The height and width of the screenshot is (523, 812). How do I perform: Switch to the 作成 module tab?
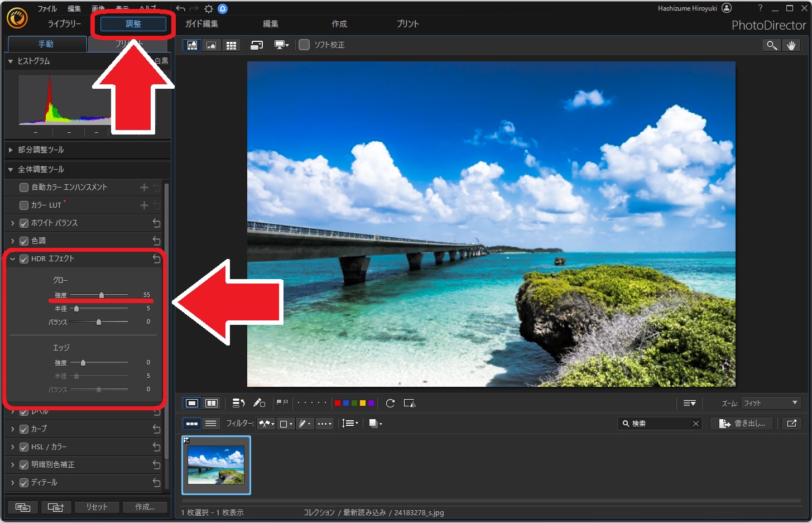coord(339,24)
